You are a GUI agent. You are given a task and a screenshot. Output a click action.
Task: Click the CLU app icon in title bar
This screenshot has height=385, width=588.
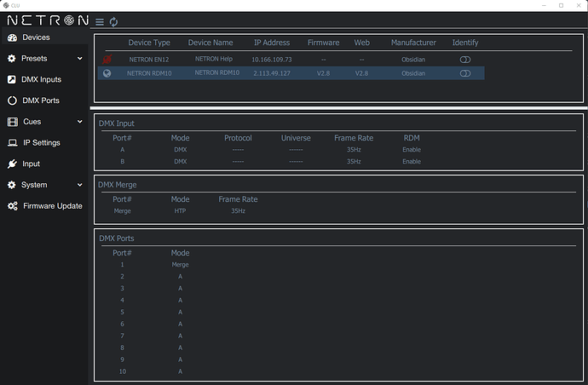coord(6,5)
